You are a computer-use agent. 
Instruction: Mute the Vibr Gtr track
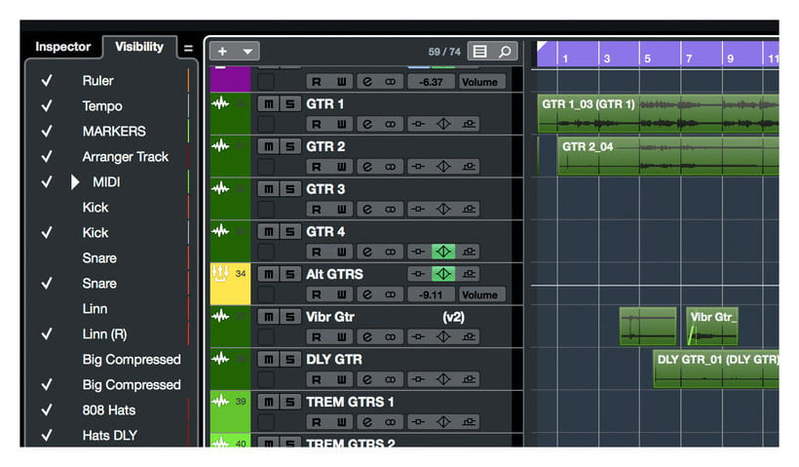[x=269, y=317]
